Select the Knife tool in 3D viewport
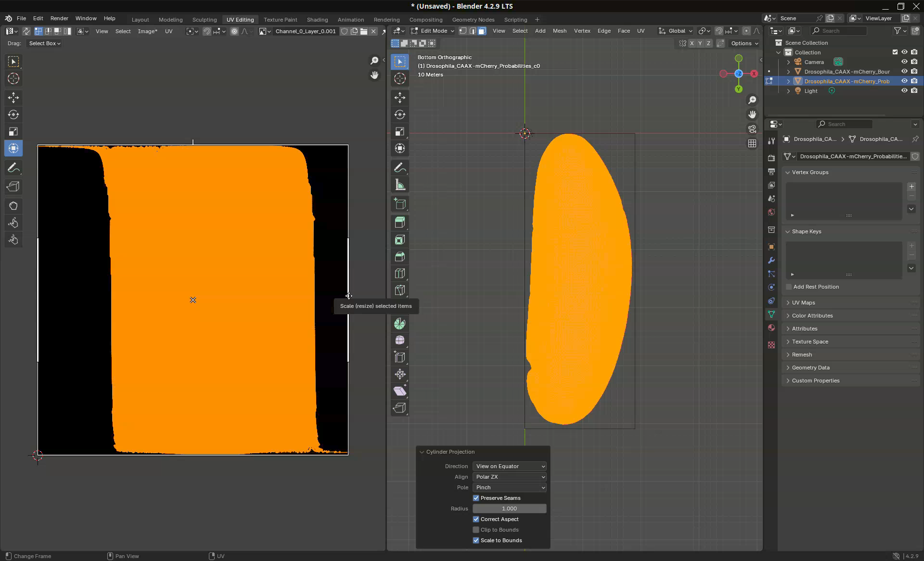 pyautogui.click(x=399, y=290)
